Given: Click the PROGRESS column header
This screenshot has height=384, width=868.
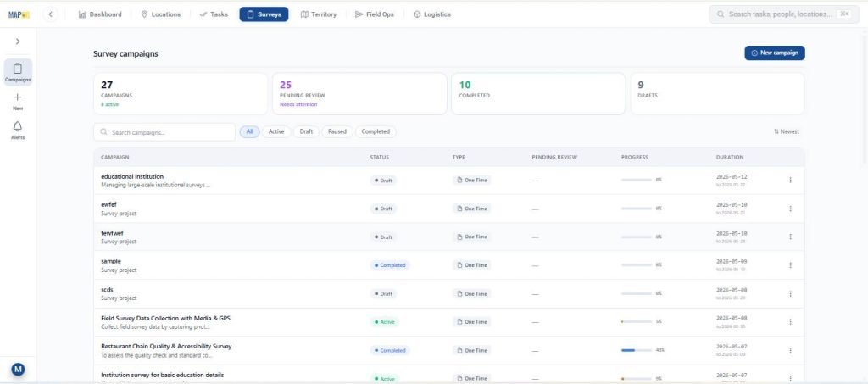Looking at the screenshot, I should 634,158.
